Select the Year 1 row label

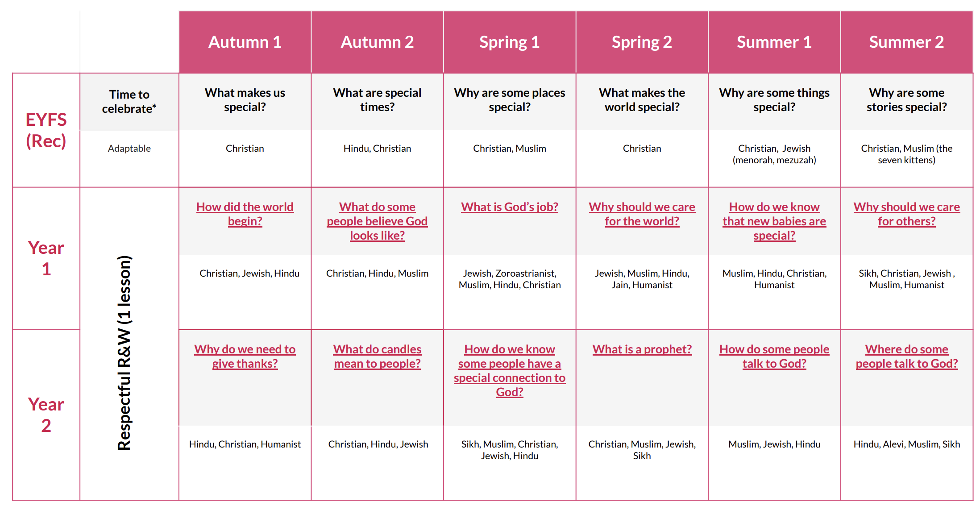[x=46, y=258]
